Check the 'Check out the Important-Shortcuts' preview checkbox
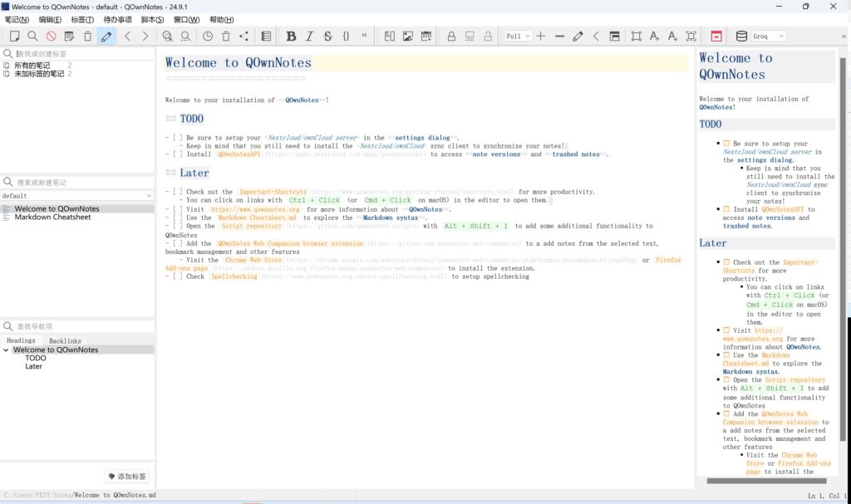Image resolution: width=851 pixels, height=504 pixels. click(x=726, y=262)
